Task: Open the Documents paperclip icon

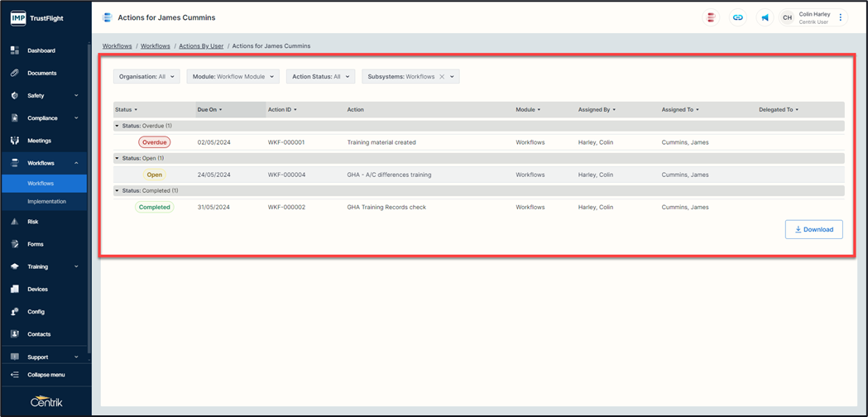Action: coord(15,73)
